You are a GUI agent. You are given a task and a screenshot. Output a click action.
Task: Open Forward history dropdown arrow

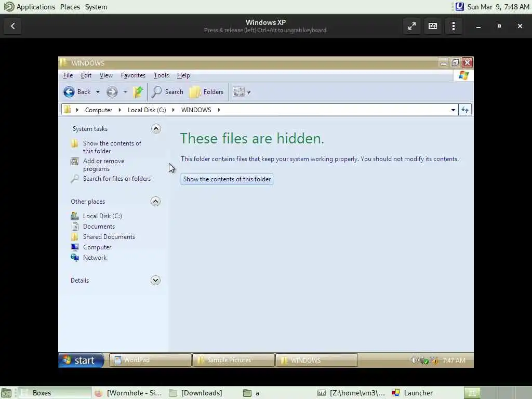click(x=125, y=92)
